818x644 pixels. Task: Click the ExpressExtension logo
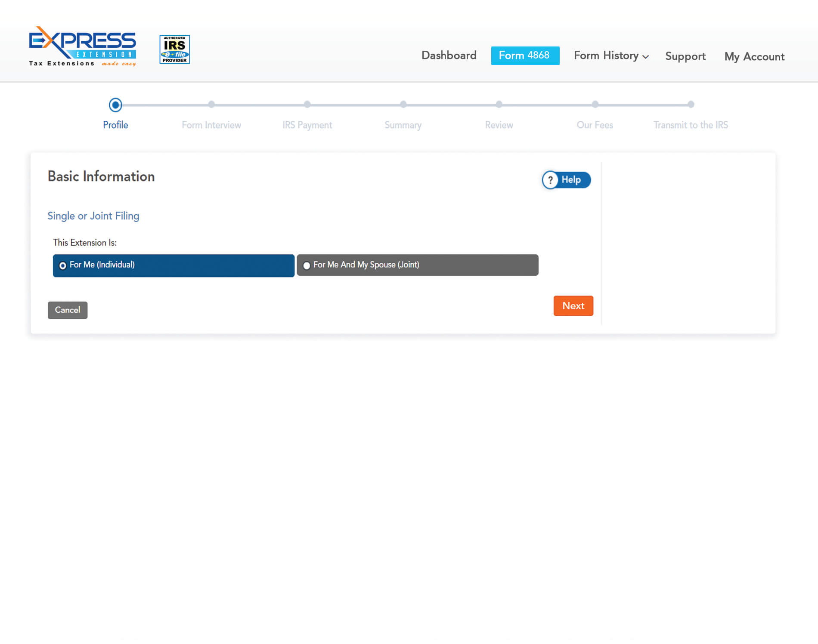click(82, 47)
